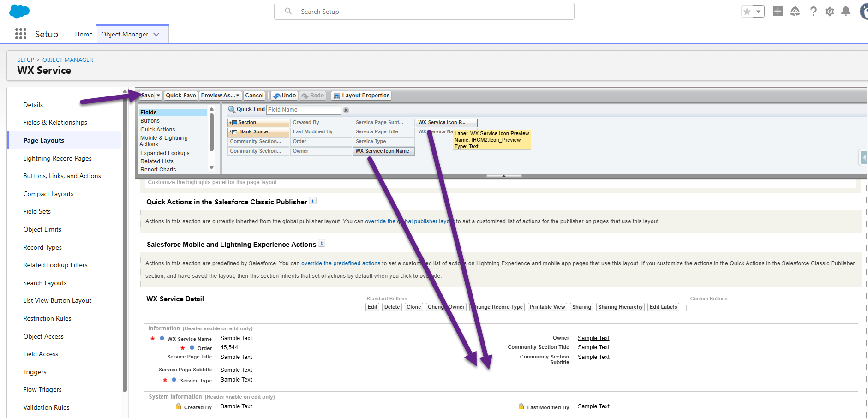Screen dimensions: 868x418
Task: Click the Sharing Hierarchy button
Action: pyautogui.click(x=620, y=307)
